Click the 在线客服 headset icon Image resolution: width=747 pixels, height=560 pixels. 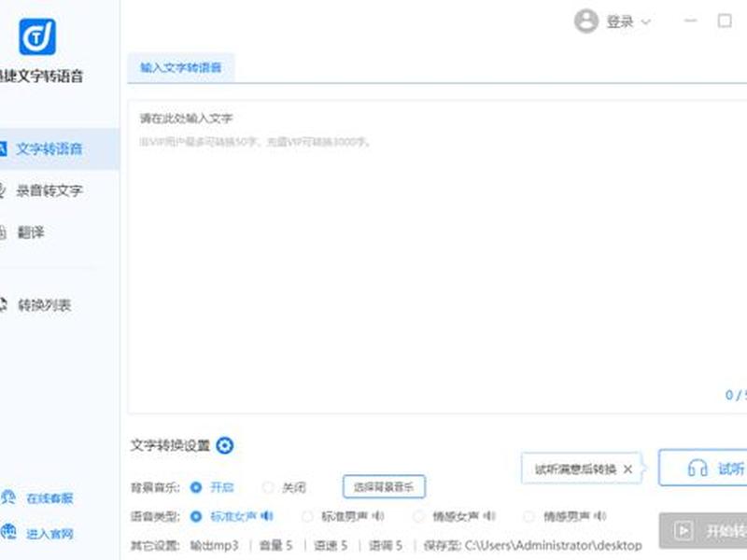(8, 497)
